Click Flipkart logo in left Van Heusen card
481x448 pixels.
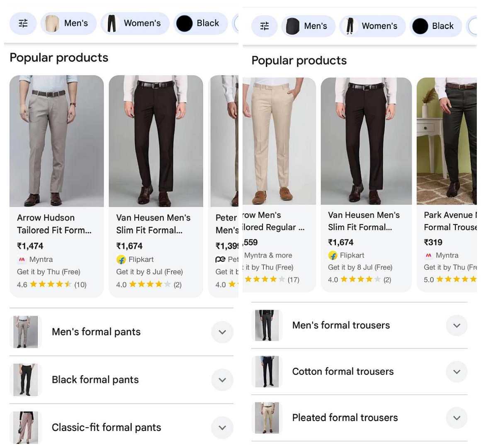[x=121, y=260]
